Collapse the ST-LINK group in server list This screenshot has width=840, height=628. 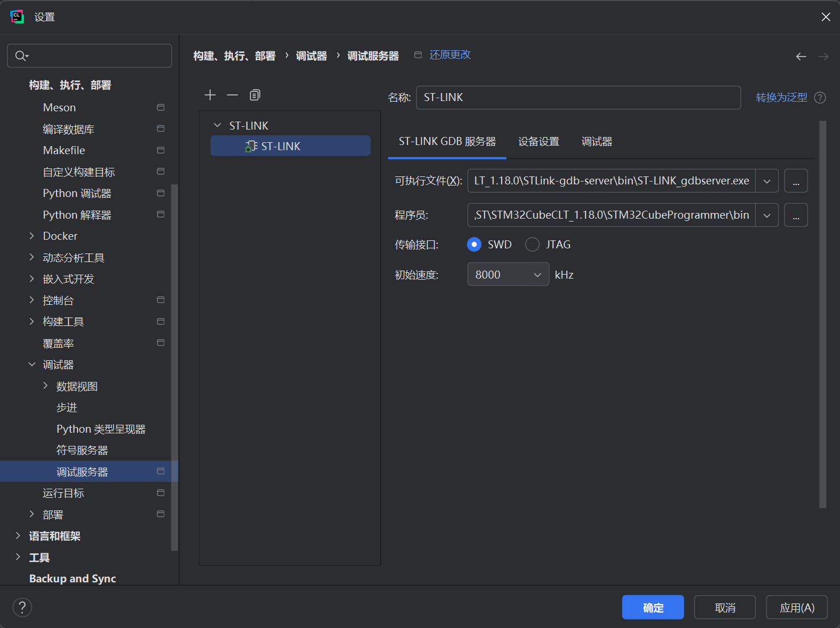pos(217,125)
